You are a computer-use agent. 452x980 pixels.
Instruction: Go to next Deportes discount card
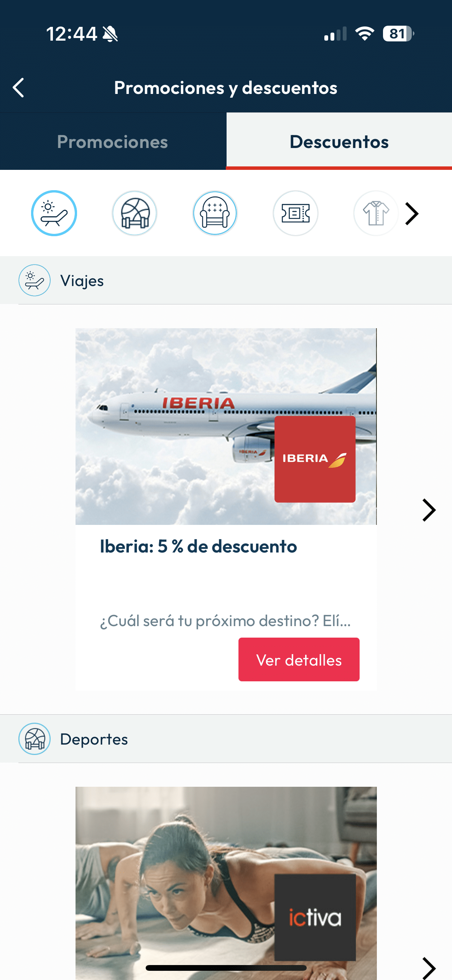tap(429, 968)
